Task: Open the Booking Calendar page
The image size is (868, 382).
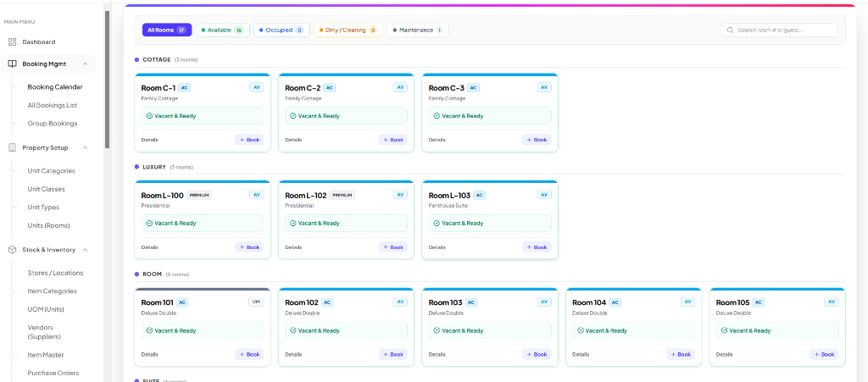Action: pyautogui.click(x=55, y=86)
